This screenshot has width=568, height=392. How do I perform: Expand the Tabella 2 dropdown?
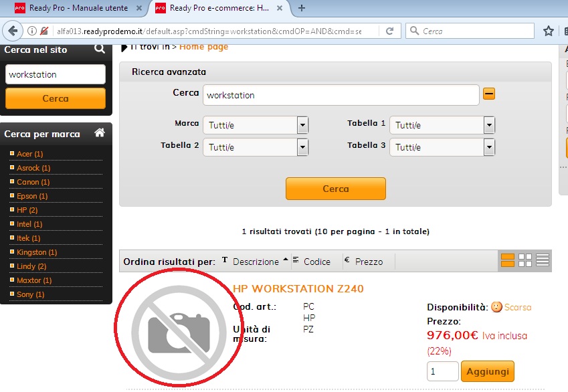pyautogui.click(x=256, y=147)
